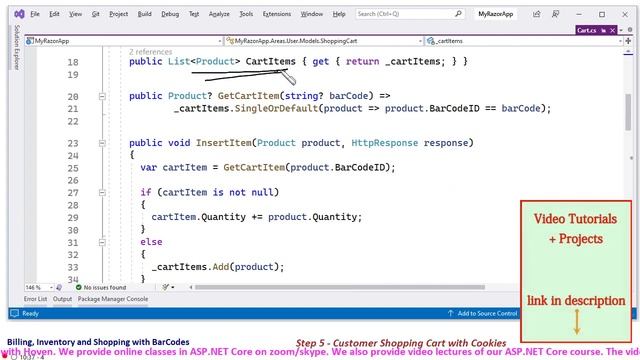Click the CartItems property name
The height and width of the screenshot is (360, 640).
(x=271, y=61)
